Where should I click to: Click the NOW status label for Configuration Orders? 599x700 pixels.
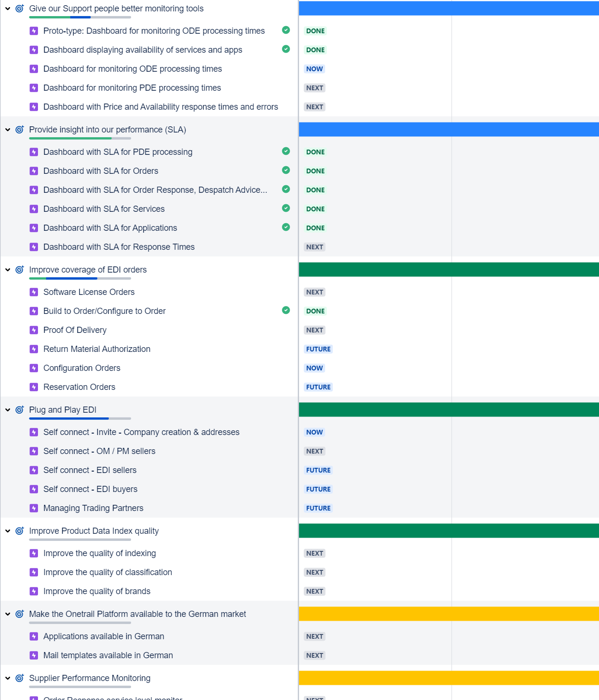point(314,368)
